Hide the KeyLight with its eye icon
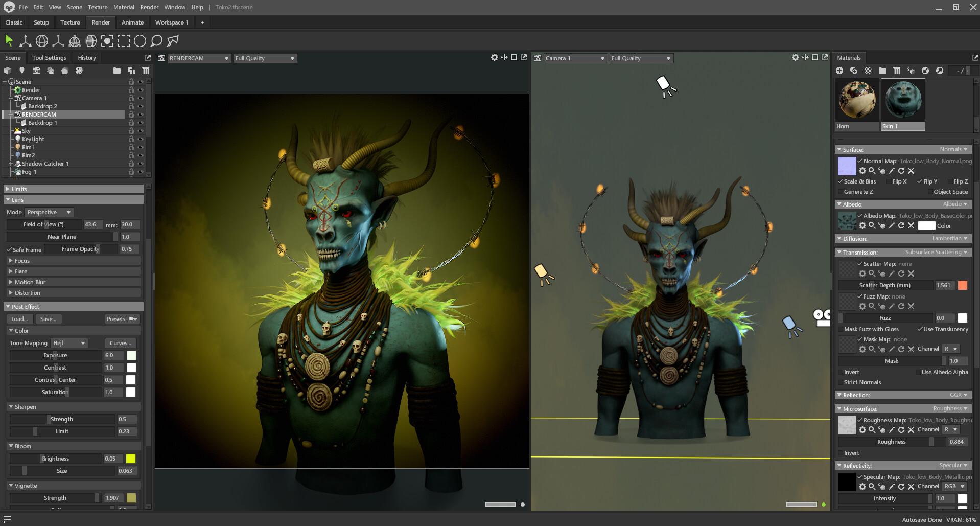 click(x=141, y=139)
